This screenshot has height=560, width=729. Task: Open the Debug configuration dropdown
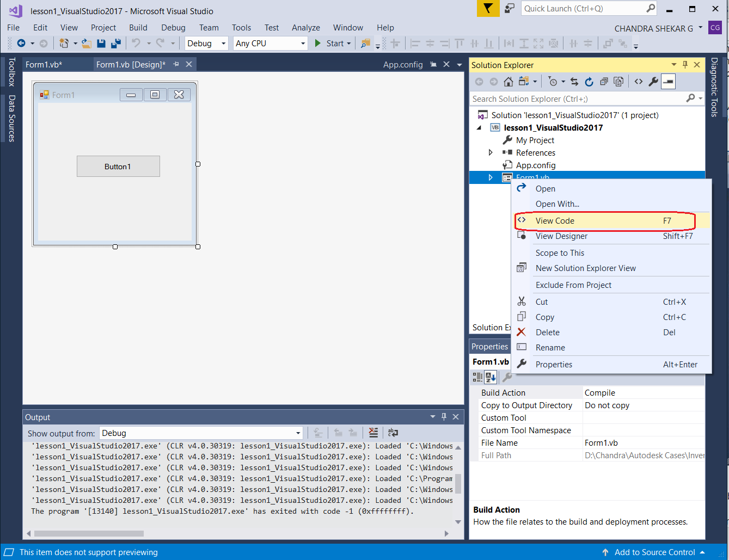[x=206, y=44]
